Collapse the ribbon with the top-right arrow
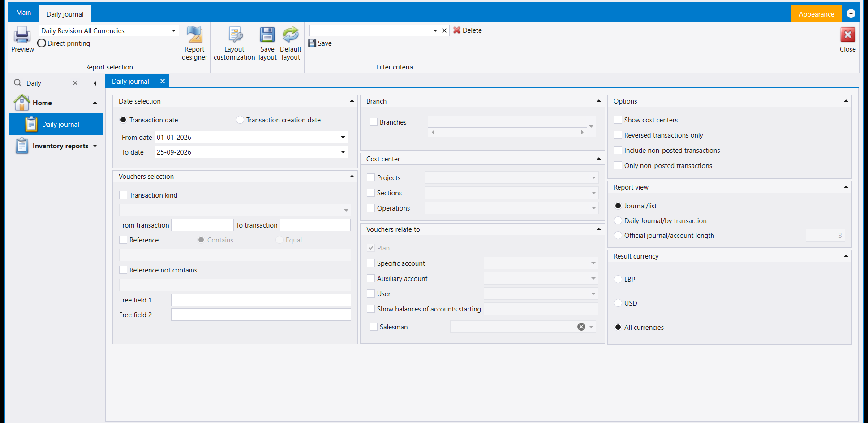This screenshot has width=868, height=423. pos(851,13)
